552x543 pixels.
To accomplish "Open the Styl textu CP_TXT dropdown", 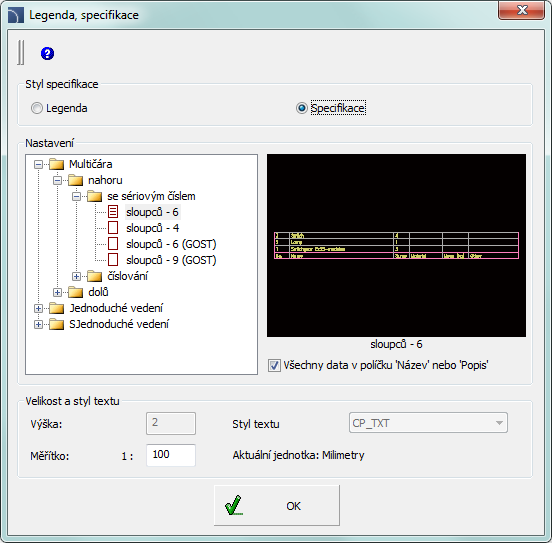I will 428,423.
